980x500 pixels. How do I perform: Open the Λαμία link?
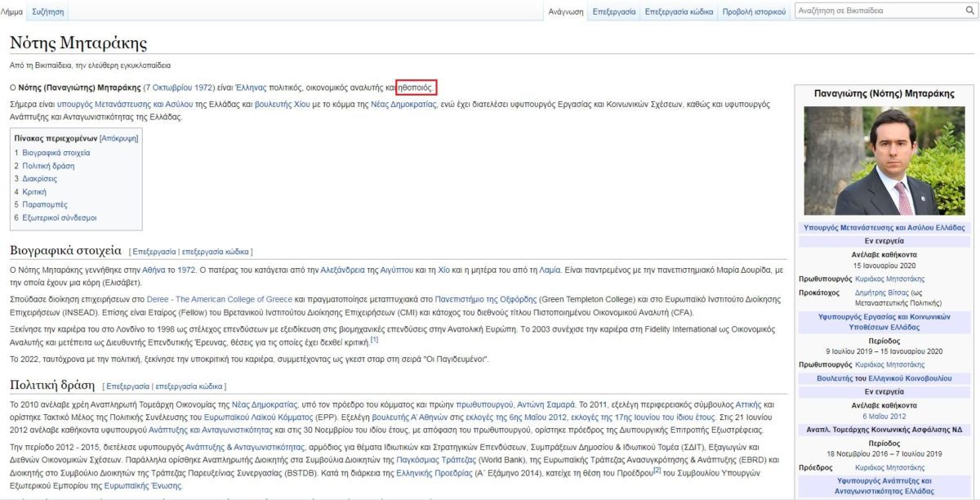tap(550, 270)
